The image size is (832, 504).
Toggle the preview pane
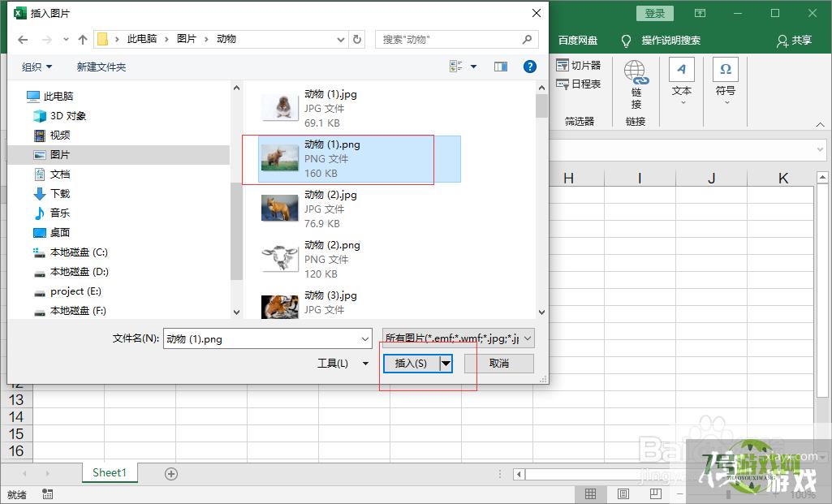click(x=500, y=67)
